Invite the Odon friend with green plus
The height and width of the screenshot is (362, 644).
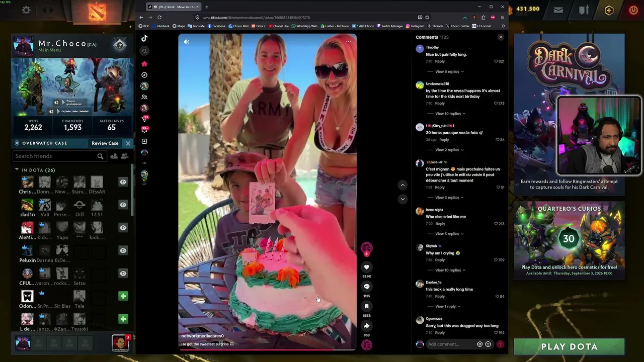click(x=123, y=296)
